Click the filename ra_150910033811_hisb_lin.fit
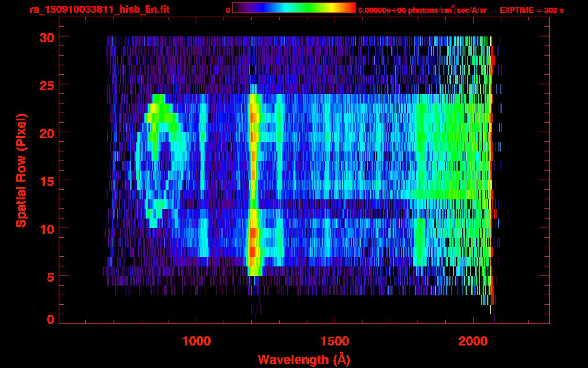This screenshot has height=368, width=588. tap(99, 10)
